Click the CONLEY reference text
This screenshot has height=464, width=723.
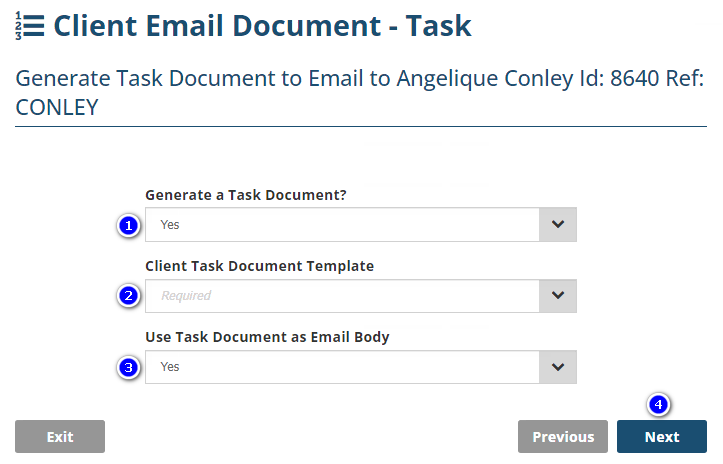coord(57,107)
